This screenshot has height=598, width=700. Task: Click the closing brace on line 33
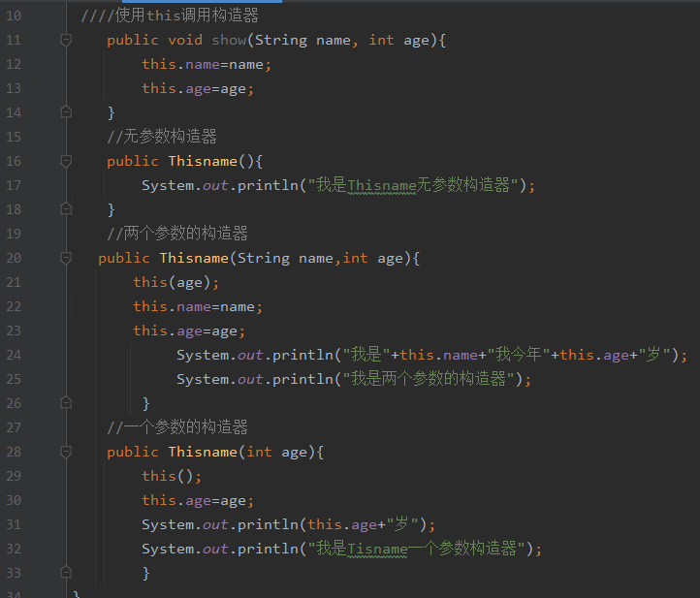(x=146, y=573)
